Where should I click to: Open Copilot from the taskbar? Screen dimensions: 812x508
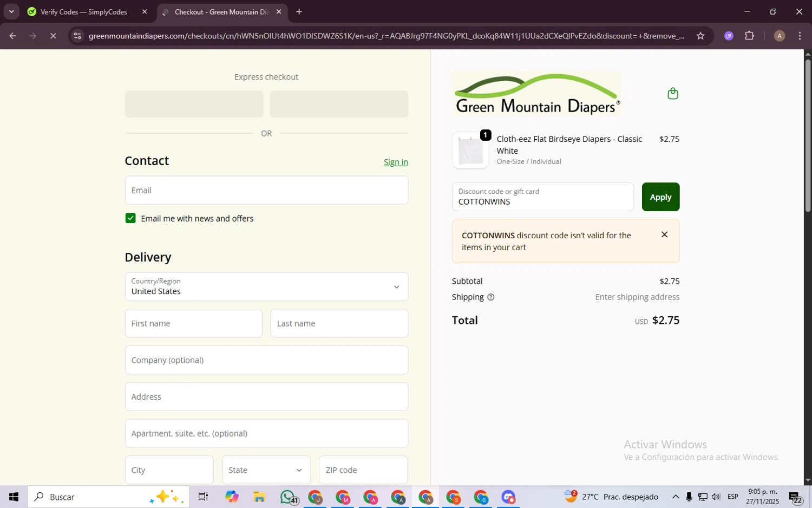[x=232, y=497]
